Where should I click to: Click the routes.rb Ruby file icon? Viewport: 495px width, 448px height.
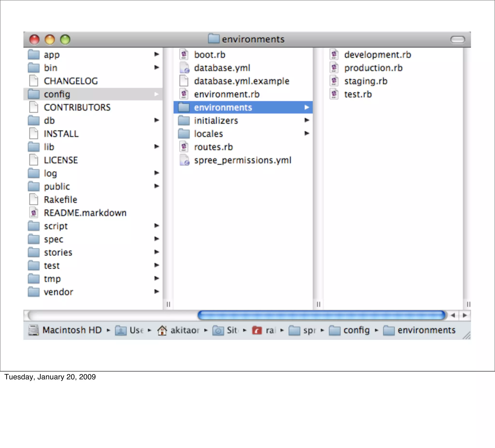coord(184,147)
